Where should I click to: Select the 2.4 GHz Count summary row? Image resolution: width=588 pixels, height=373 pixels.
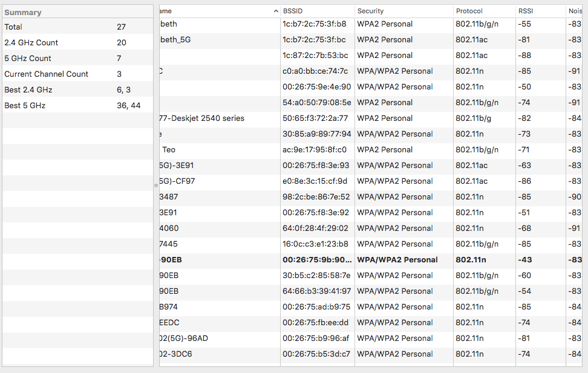(77, 43)
